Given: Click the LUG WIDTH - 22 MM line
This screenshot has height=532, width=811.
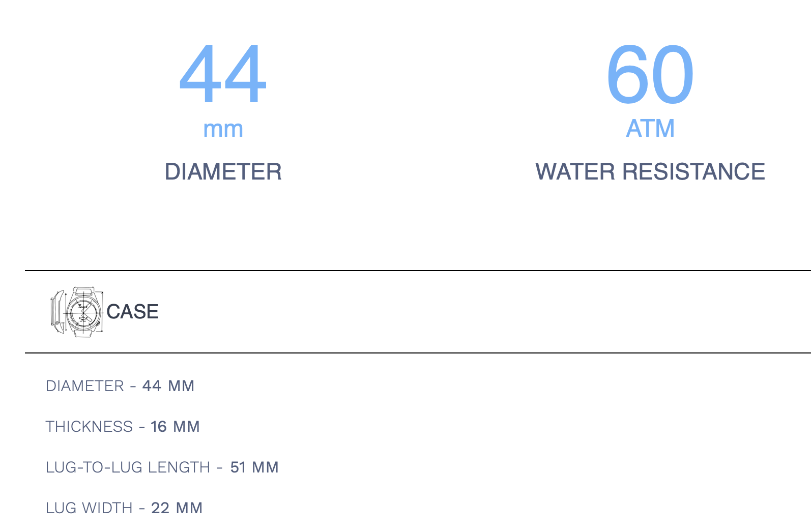Looking at the screenshot, I should [124, 508].
